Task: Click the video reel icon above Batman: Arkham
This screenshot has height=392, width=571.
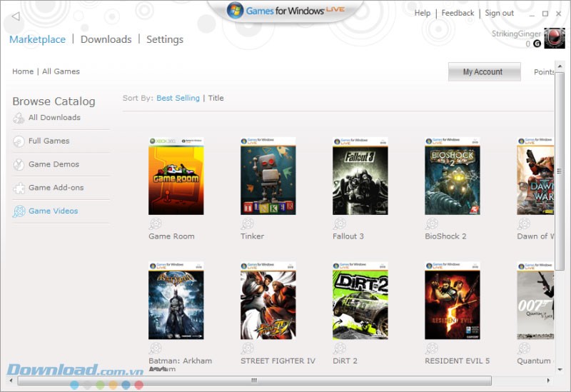Action: 156,348
